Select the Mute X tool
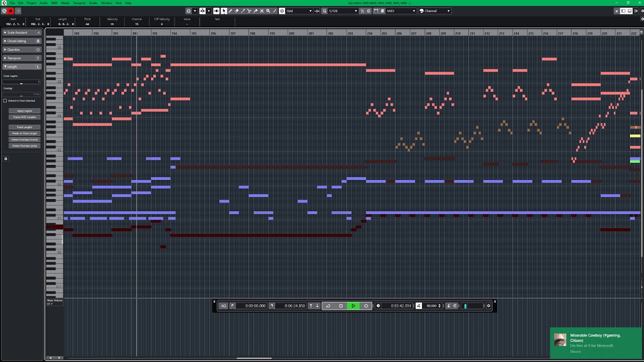This screenshot has height=362, width=644. click(262, 11)
